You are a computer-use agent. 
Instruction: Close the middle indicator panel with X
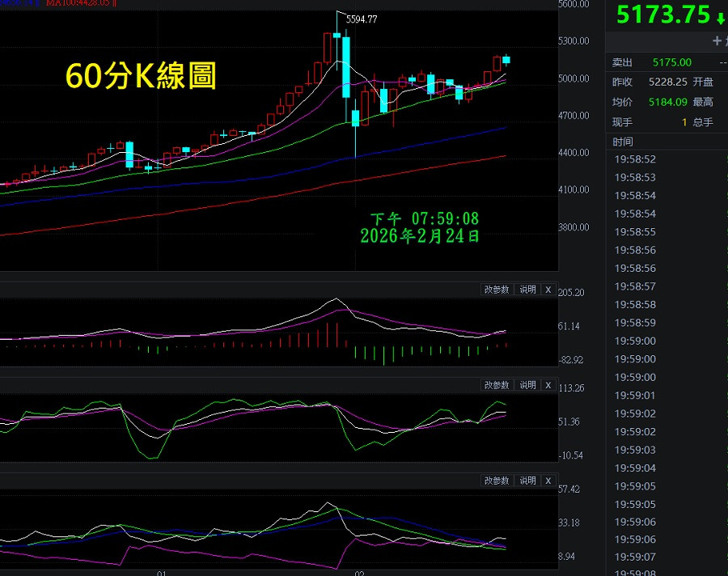click(x=548, y=385)
